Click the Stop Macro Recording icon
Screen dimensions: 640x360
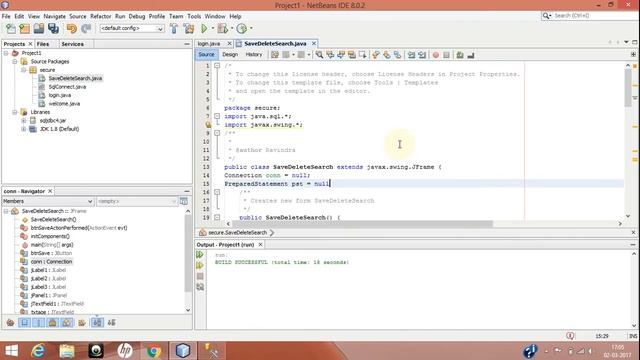[x=447, y=55]
